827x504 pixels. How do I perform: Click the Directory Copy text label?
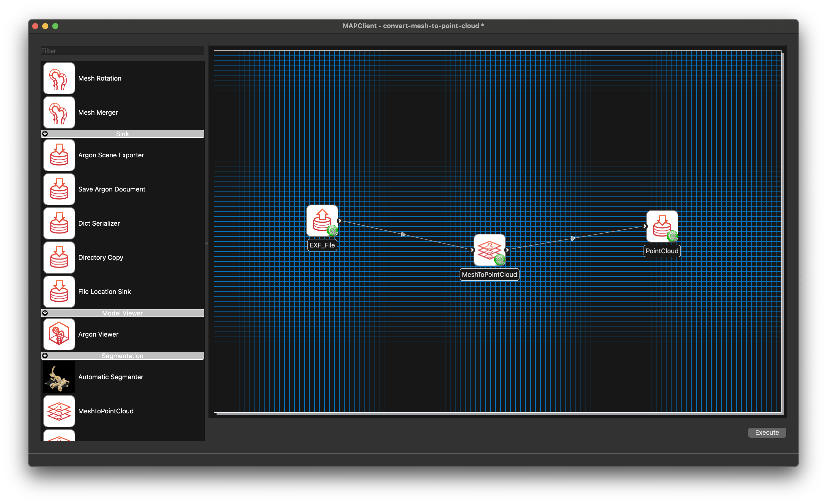point(101,258)
